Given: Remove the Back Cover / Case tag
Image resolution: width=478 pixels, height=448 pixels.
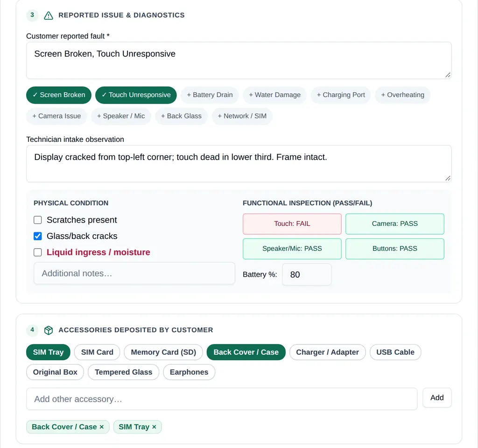Looking at the screenshot, I should coord(101,427).
